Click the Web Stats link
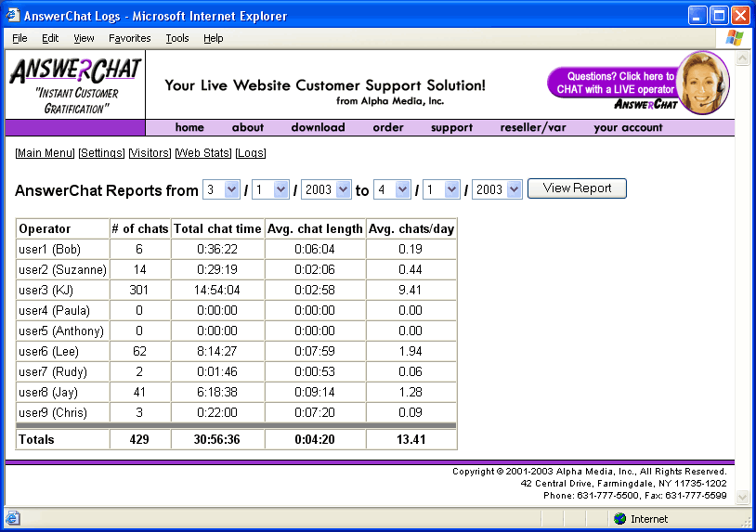 [x=203, y=153]
